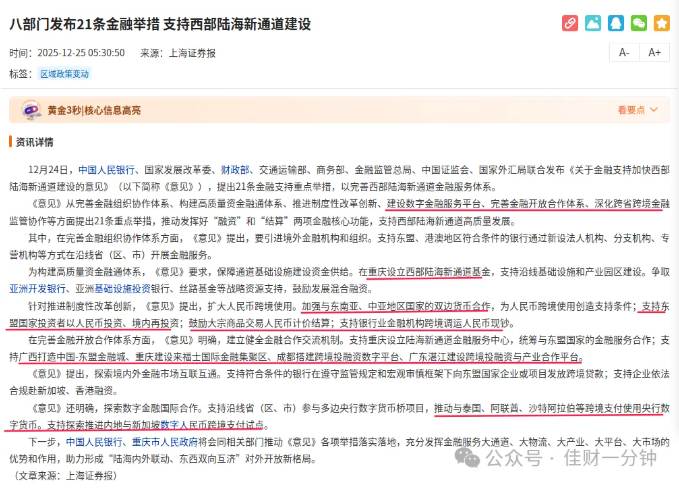Share via the teal picture icon
The height and width of the screenshot is (501, 679).
coord(593,23)
